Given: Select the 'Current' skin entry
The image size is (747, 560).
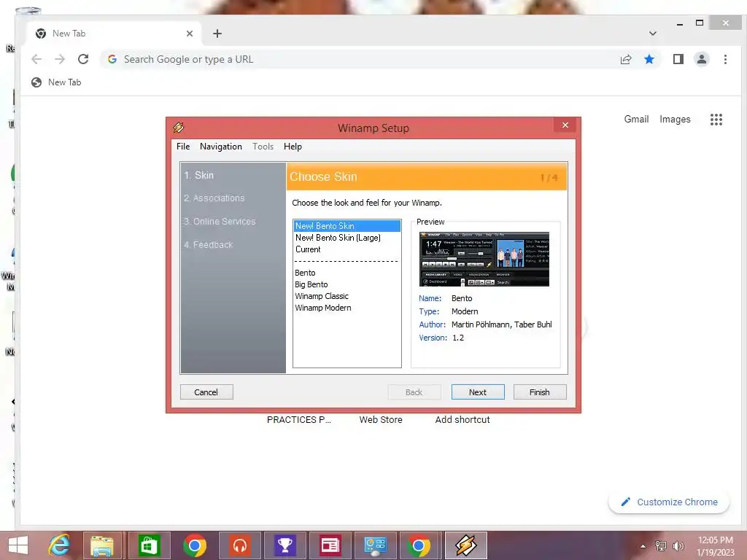Looking at the screenshot, I should [x=347, y=249].
